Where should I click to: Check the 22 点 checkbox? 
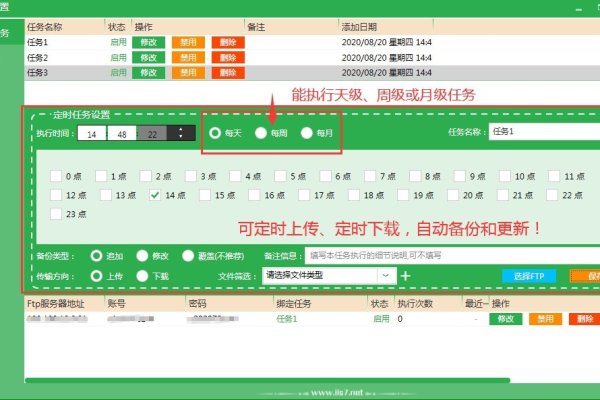click(x=552, y=195)
